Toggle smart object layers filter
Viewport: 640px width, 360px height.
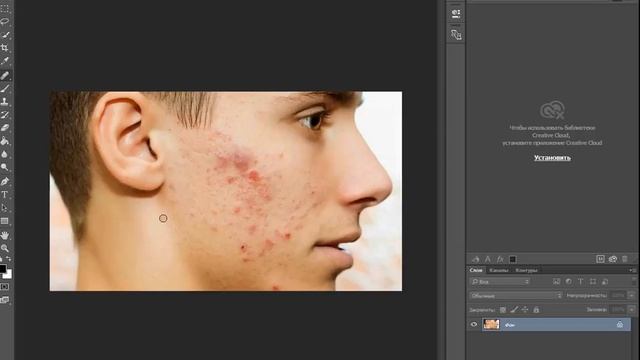(605, 282)
